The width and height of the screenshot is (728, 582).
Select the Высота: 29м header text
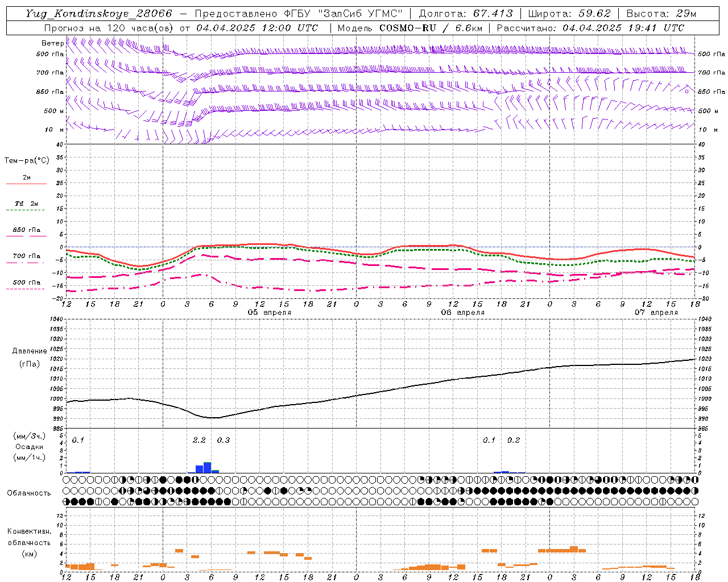(x=661, y=14)
